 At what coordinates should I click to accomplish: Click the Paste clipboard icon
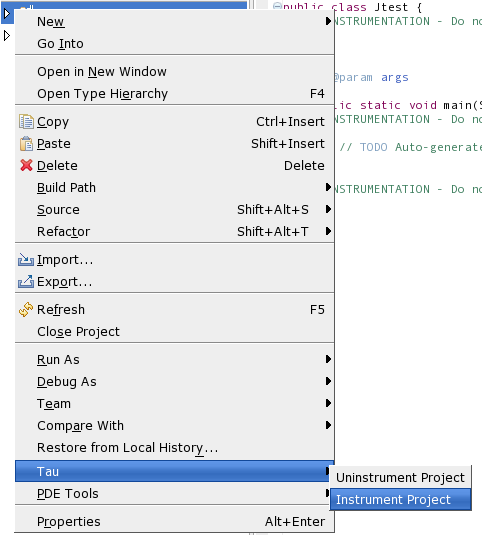pos(26,144)
